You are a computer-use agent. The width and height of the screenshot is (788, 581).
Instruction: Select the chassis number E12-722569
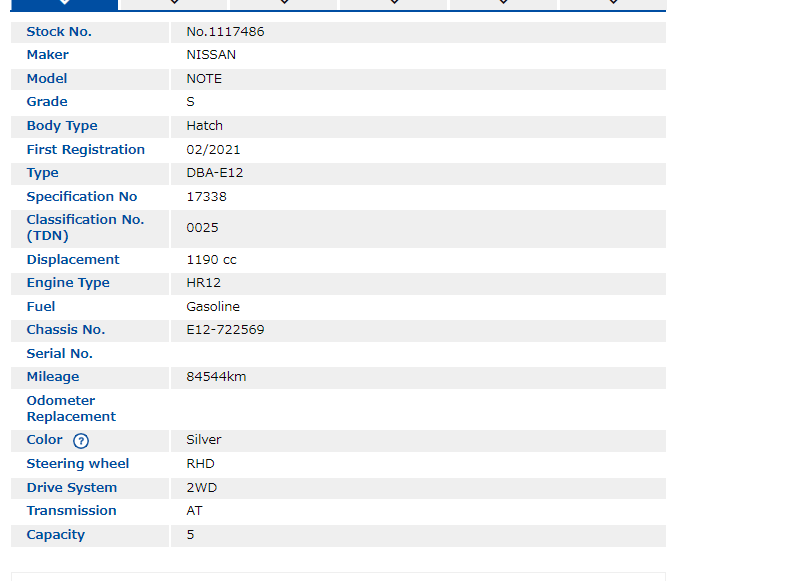tap(225, 330)
